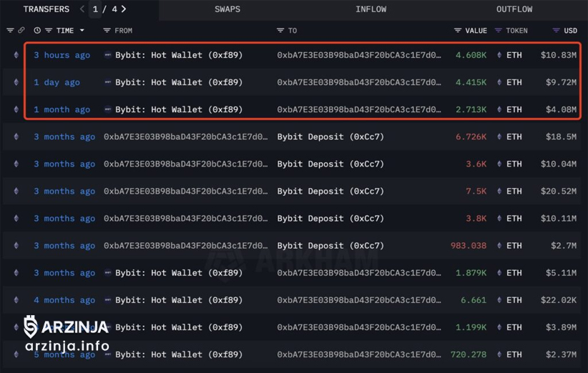Screen dimensions: 588x373
Task: Go to previous transfers page arrow
Action: tap(82, 9)
